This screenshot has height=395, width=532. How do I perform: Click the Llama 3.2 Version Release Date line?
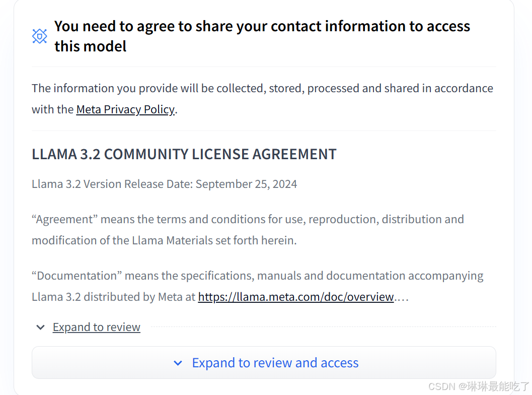tap(165, 184)
